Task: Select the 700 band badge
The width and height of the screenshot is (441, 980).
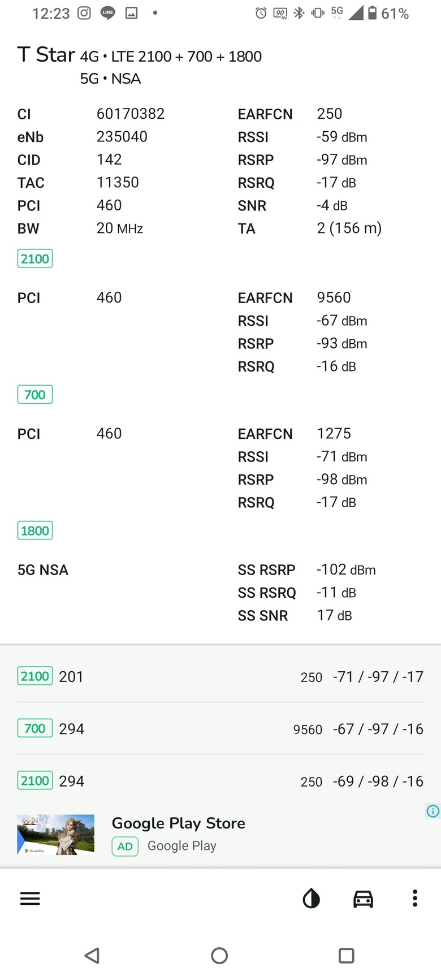Action: click(35, 394)
